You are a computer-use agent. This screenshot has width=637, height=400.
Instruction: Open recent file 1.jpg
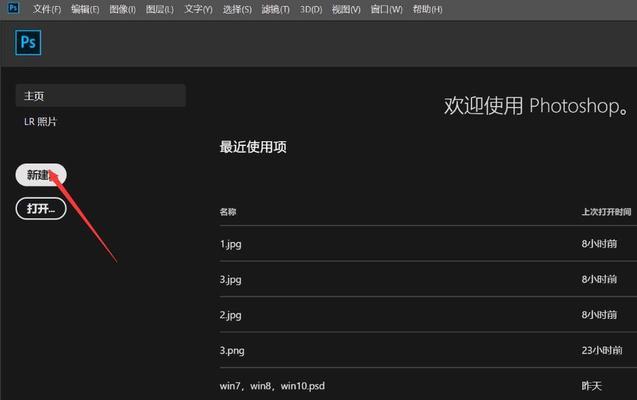pyautogui.click(x=230, y=244)
